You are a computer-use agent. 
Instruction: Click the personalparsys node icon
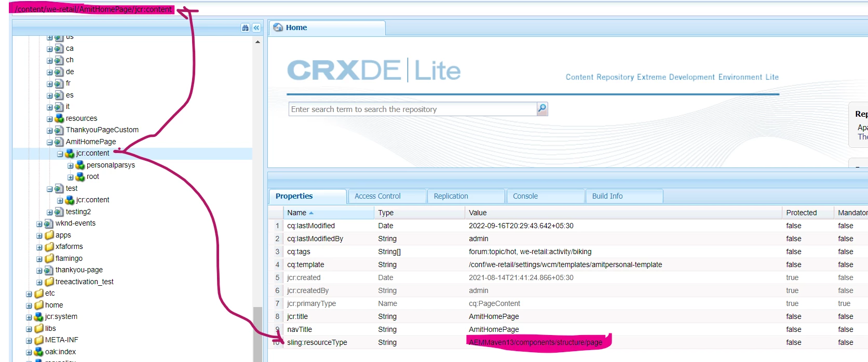[x=80, y=165]
